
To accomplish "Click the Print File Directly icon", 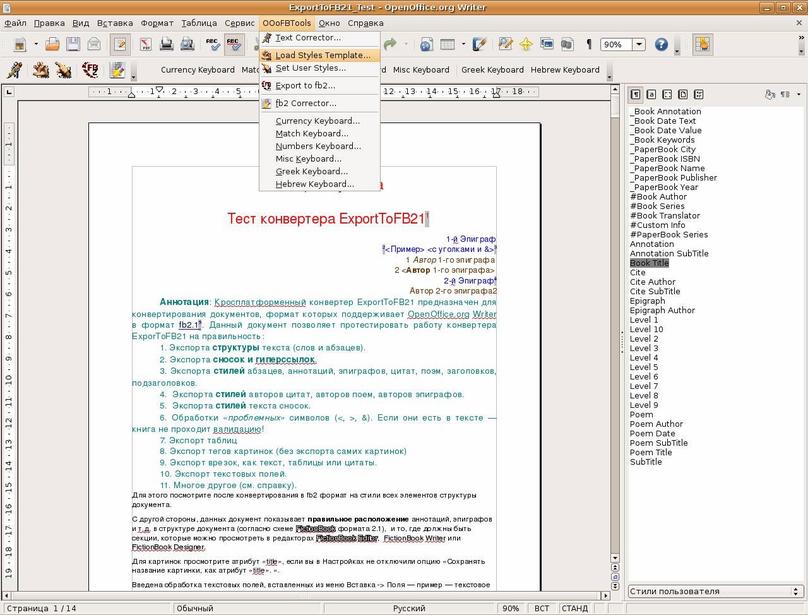I will (166, 44).
